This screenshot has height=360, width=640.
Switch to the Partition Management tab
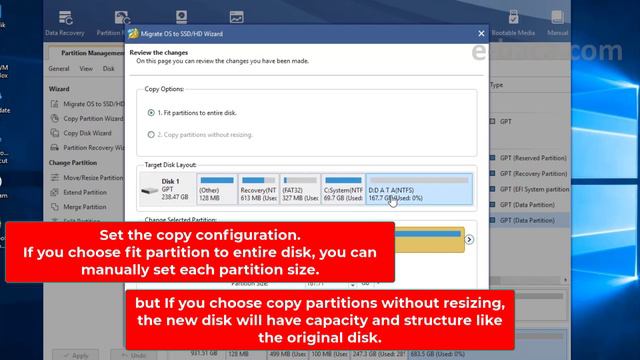(x=92, y=53)
